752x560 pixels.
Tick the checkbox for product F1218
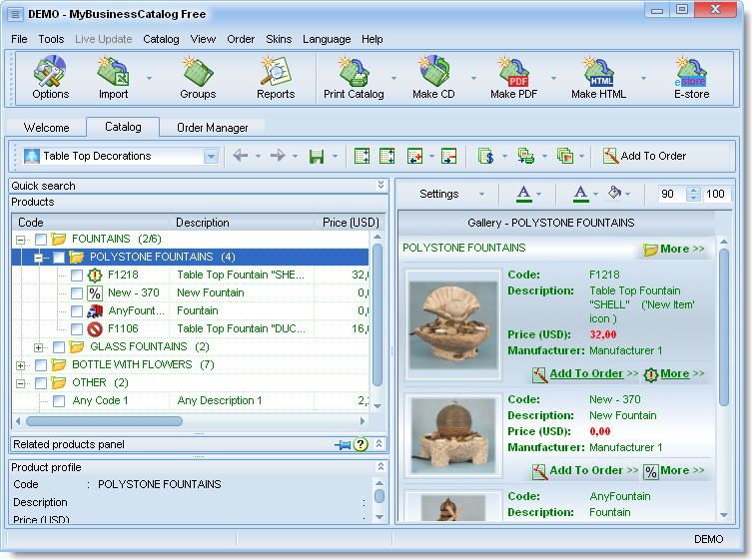(x=77, y=276)
